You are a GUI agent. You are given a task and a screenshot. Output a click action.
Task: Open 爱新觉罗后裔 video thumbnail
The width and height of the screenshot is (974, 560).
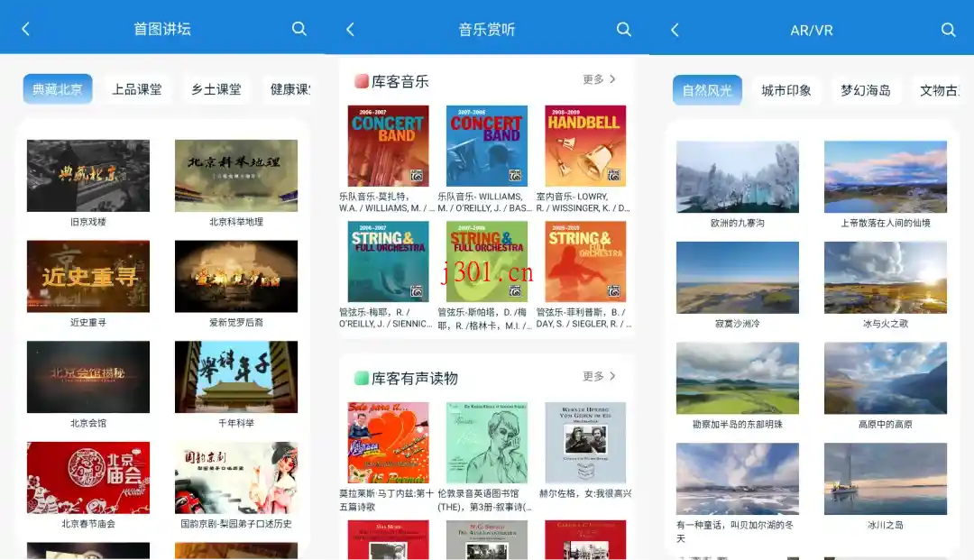(x=236, y=276)
